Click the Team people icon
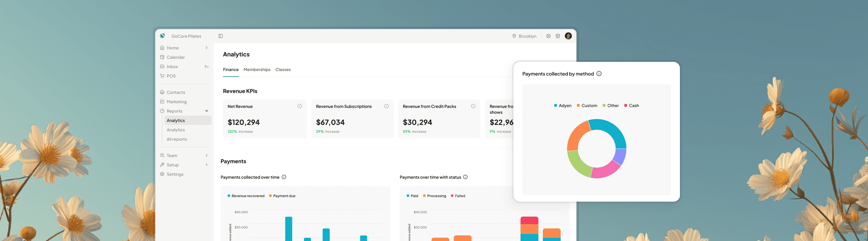868x241 pixels. click(162, 156)
